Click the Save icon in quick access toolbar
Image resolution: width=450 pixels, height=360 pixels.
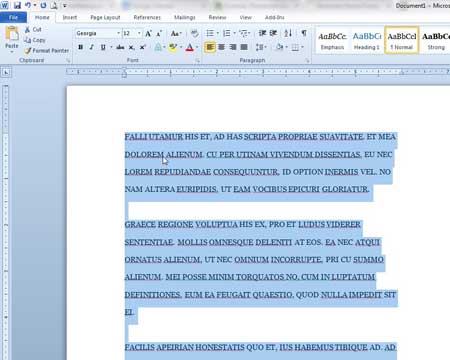click(17, 5)
